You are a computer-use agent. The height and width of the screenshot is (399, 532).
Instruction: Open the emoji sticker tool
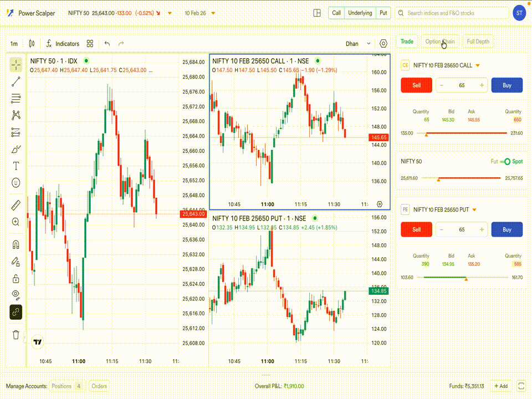click(16, 182)
